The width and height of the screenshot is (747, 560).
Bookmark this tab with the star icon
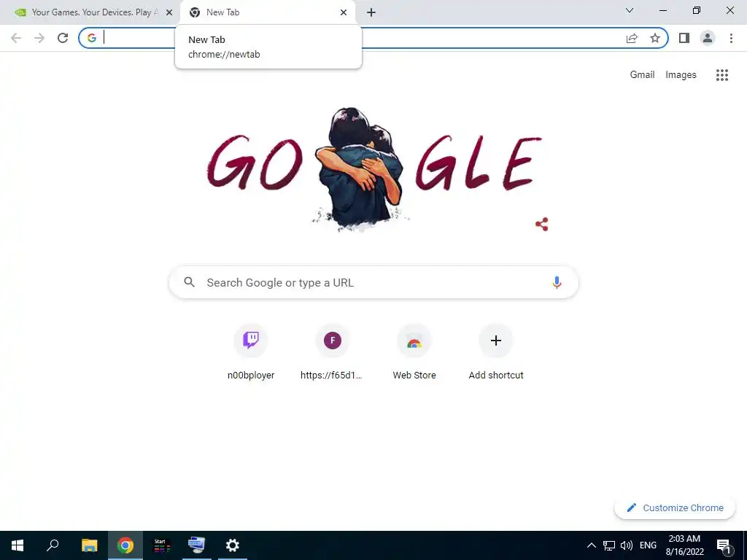click(x=655, y=38)
